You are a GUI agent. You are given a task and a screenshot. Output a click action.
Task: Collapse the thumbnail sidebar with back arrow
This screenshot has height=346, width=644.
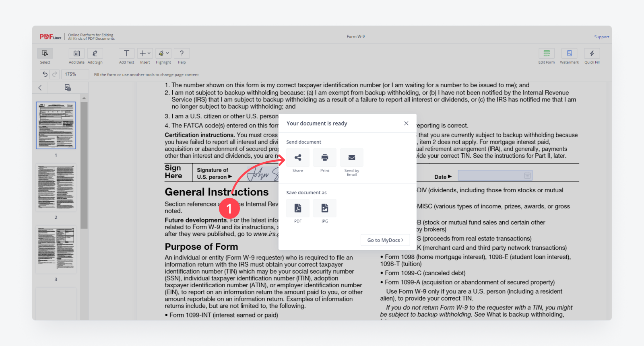pos(40,88)
